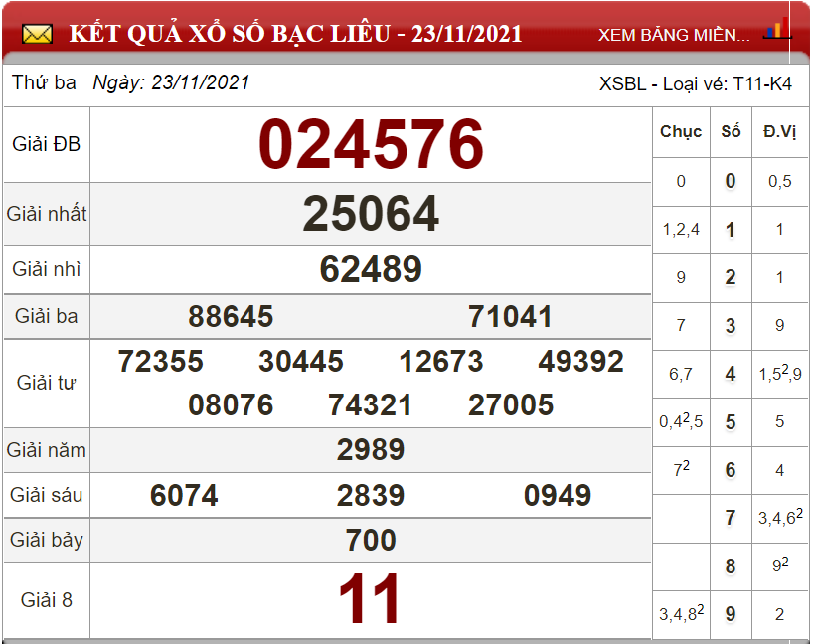Select the special prize number 024576
The width and height of the screenshot is (814, 644).
coord(371,144)
